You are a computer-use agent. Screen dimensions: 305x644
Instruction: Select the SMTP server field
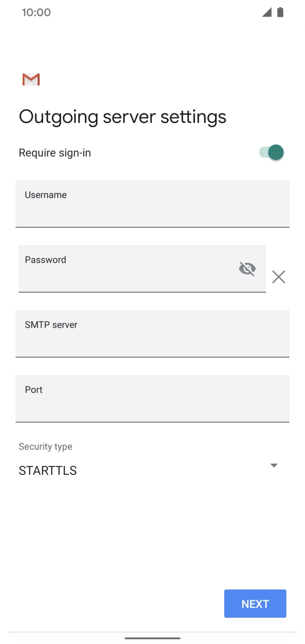tap(152, 333)
